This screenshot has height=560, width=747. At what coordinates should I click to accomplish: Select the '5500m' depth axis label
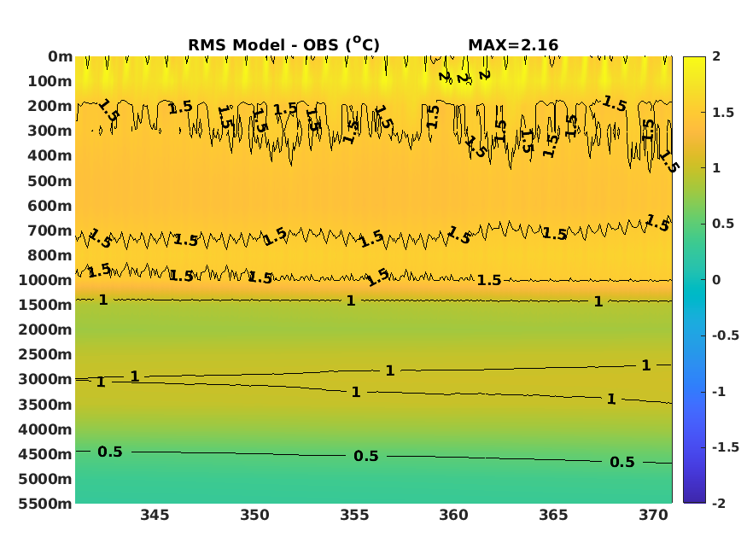[45, 504]
